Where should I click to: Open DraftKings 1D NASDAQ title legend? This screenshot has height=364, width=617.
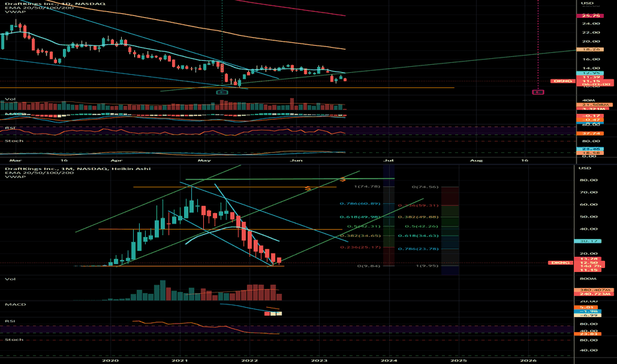pyautogui.click(x=55, y=3)
